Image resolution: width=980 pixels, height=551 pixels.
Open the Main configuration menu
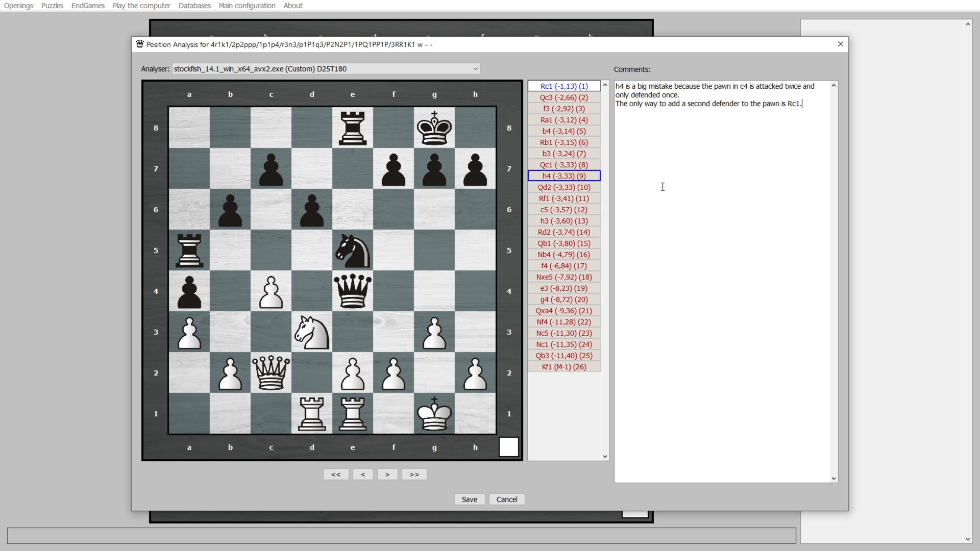[247, 6]
